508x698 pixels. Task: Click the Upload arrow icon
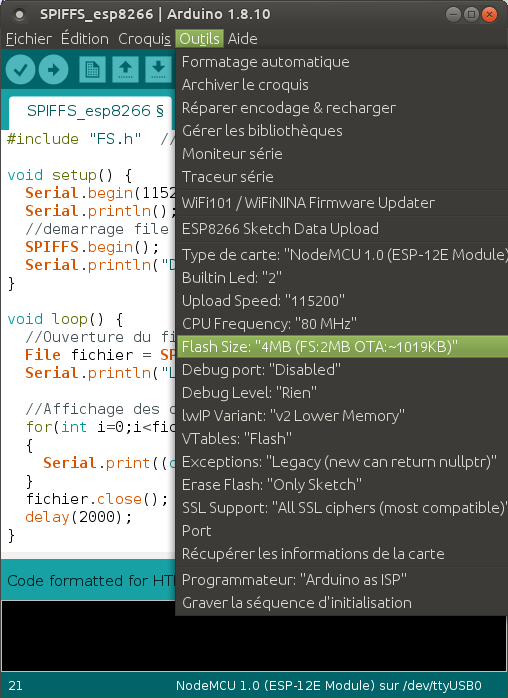coord(53,69)
